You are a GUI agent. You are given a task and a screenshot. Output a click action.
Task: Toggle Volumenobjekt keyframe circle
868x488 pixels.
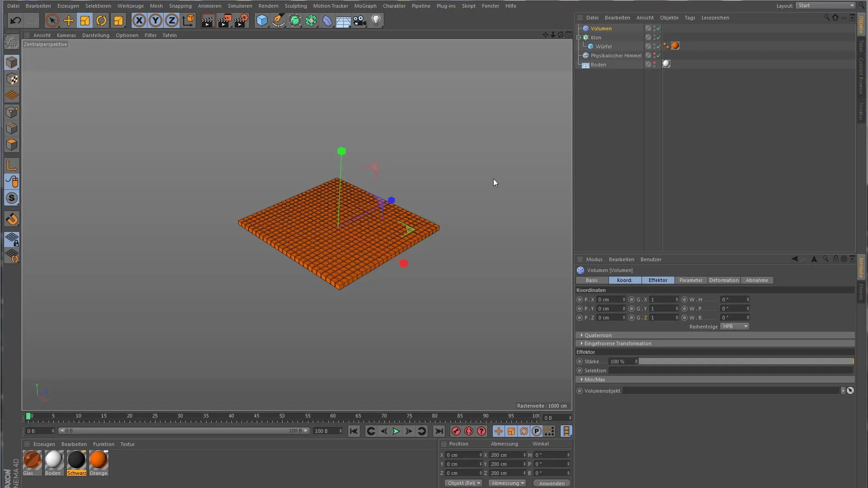pyautogui.click(x=580, y=391)
